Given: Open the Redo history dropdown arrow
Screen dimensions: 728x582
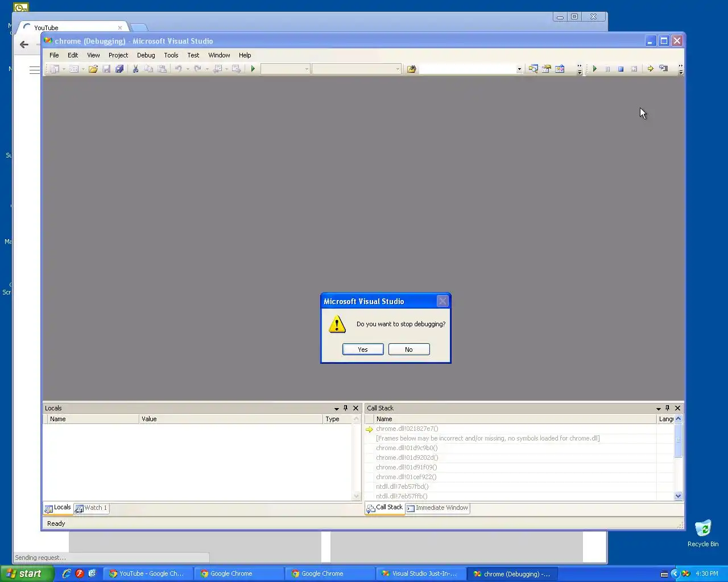Looking at the screenshot, I should (x=207, y=69).
